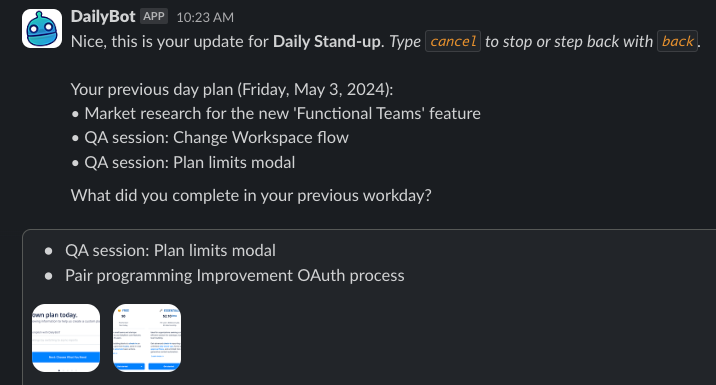716x385 pixels.
Task: Click the bold 'Daily Stand-up' text
Action: [326, 41]
